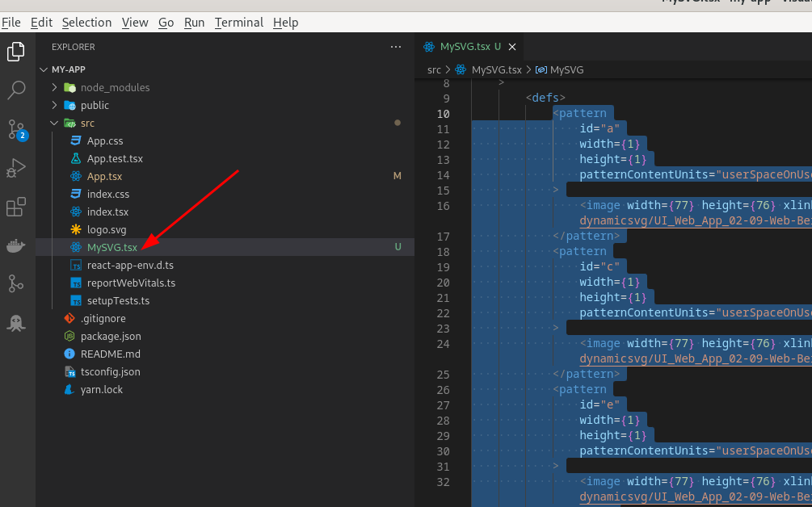
Task: Open the Search view in the activity bar
Action: tap(16, 90)
